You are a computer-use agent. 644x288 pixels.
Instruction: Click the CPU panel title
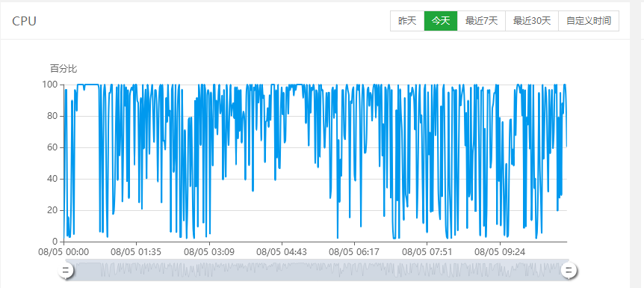pos(24,22)
